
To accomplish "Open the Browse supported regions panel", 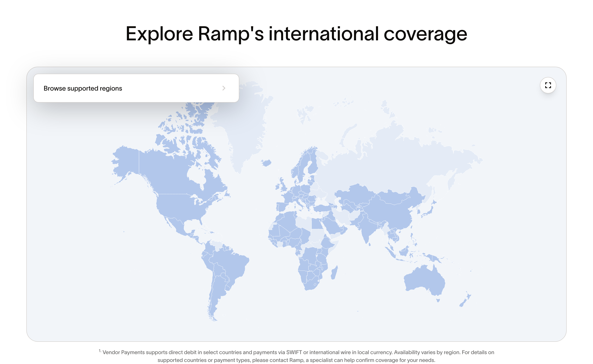I will 136,88.
